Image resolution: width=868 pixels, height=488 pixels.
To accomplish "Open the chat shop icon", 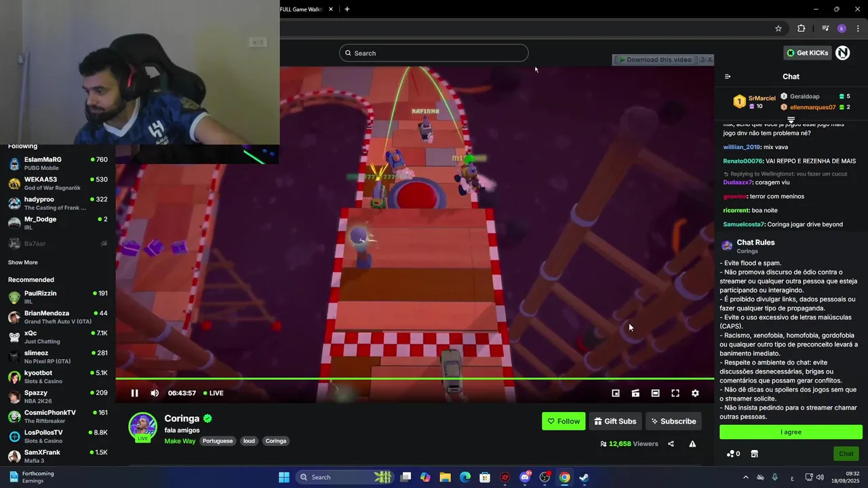I will pos(754,453).
